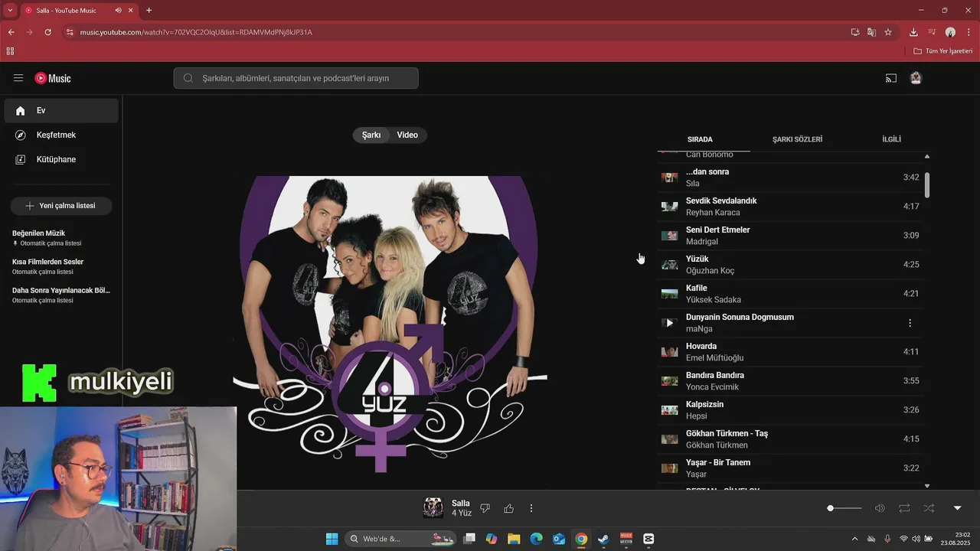980x551 pixels.
Task: Open Microsoft Edge from the taskbar
Action: (536, 539)
